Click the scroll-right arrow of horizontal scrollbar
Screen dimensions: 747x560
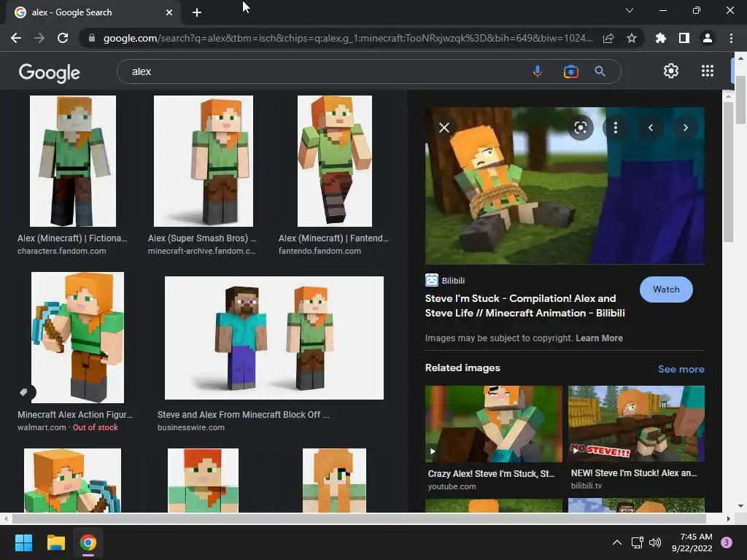pyautogui.click(x=729, y=518)
